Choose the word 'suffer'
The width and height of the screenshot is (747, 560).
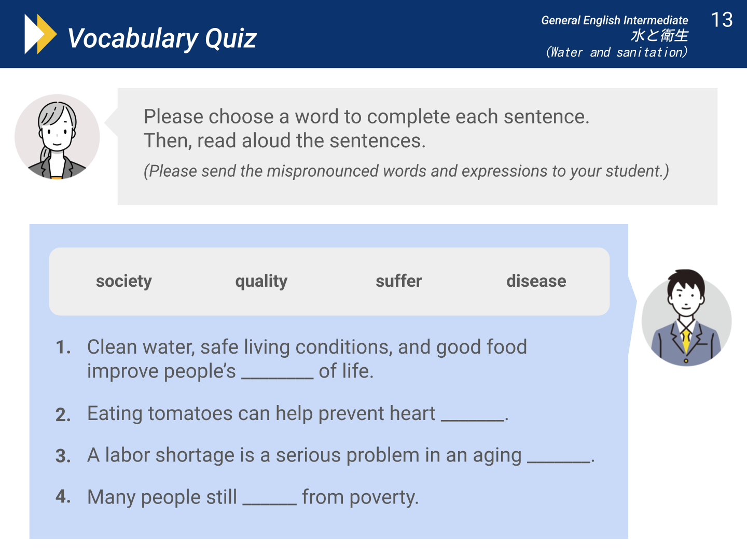(398, 281)
